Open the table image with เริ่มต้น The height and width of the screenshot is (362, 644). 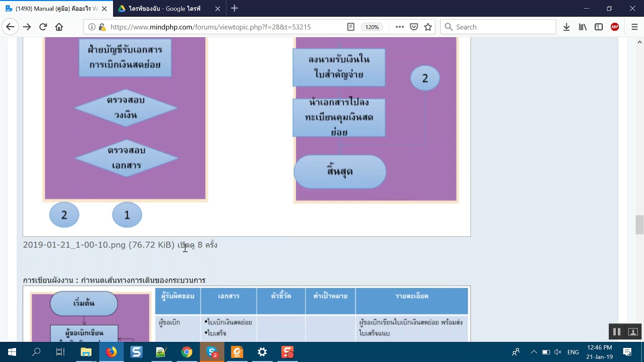tap(247, 315)
